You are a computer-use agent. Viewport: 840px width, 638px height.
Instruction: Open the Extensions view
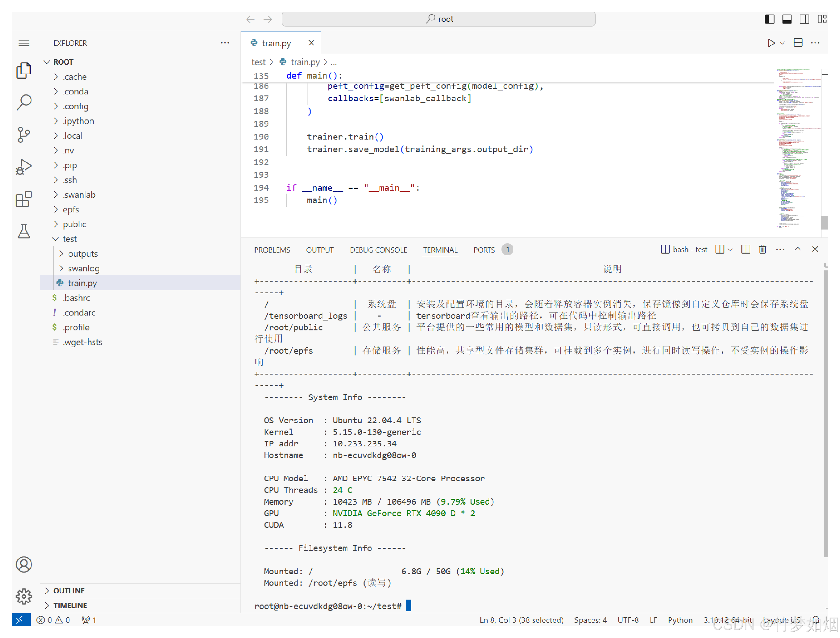click(x=24, y=199)
